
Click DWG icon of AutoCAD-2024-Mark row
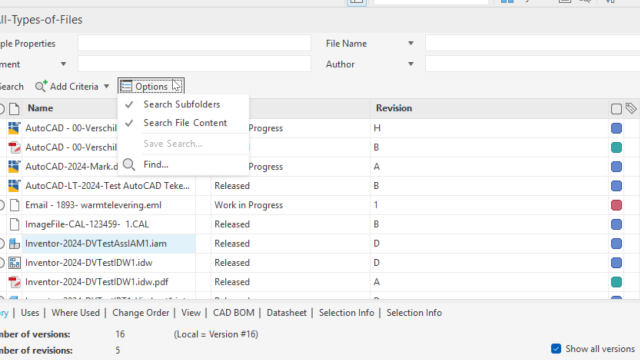[14, 167]
